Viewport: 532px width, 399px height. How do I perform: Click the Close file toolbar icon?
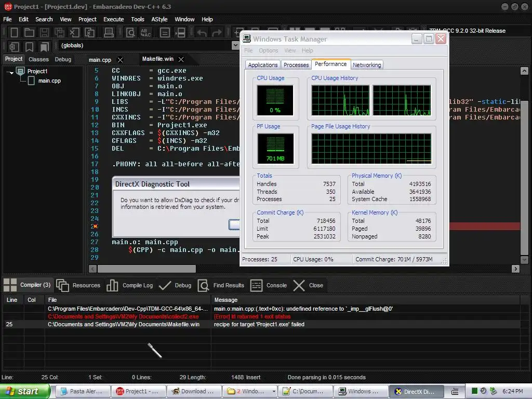click(74, 33)
